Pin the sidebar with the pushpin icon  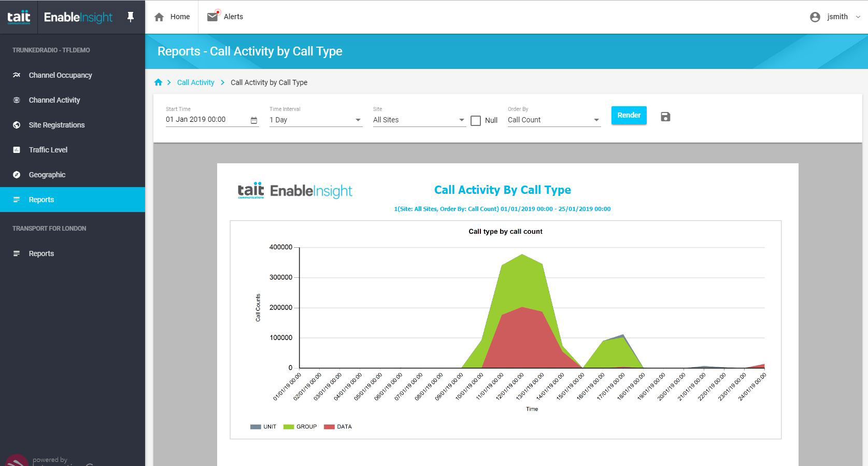click(x=131, y=17)
